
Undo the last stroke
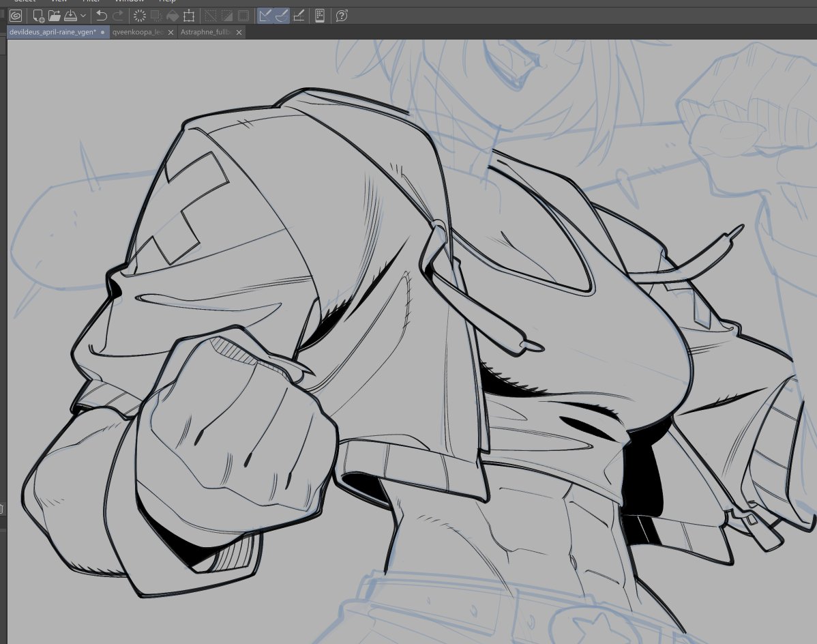(x=102, y=16)
